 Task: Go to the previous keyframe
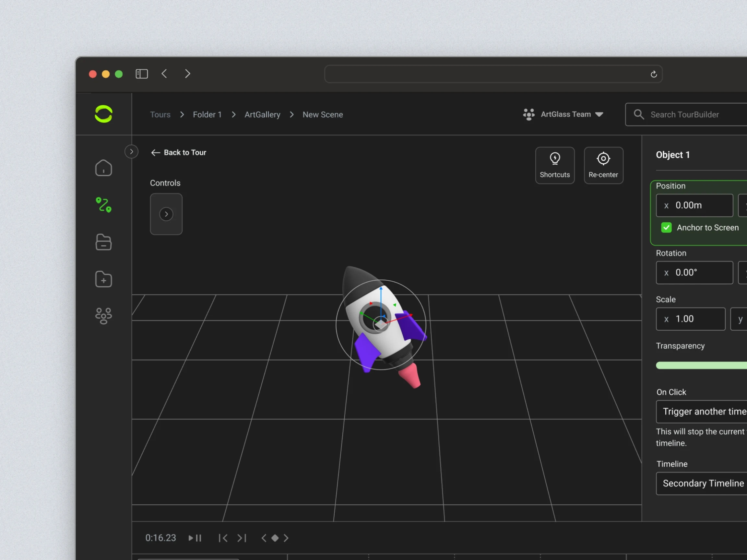264,538
